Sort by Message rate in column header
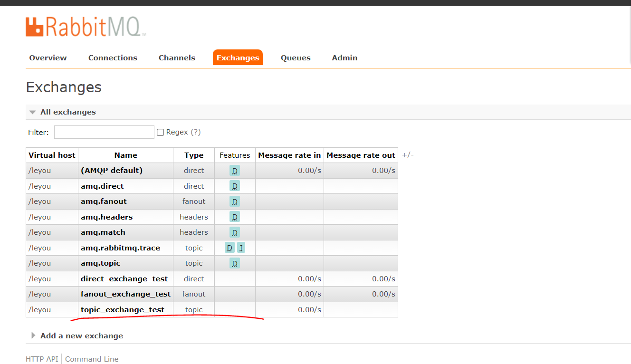 pyautogui.click(x=289, y=155)
